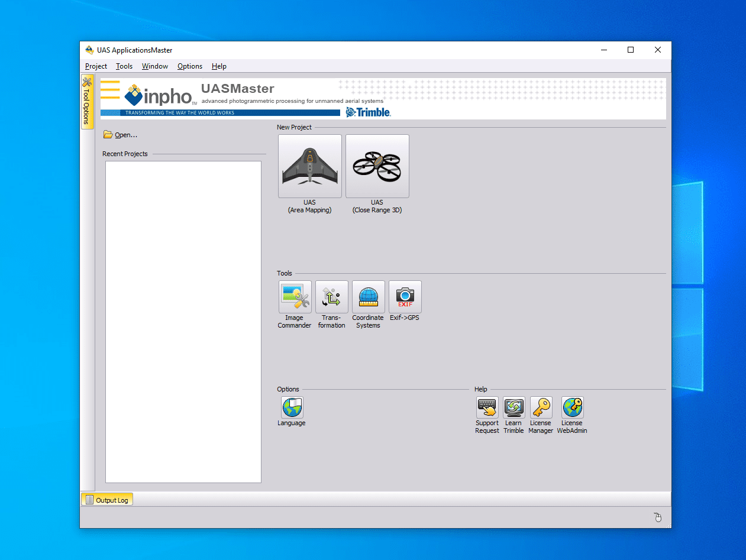Open the Help menu
Viewport: 746px width, 560px height.
[x=218, y=66]
